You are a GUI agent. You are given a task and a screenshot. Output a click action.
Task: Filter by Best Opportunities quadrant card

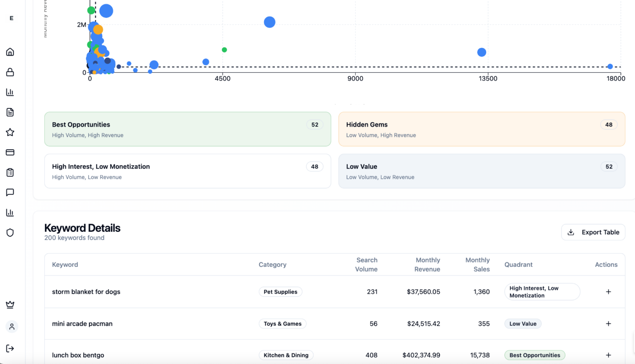[188, 129]
